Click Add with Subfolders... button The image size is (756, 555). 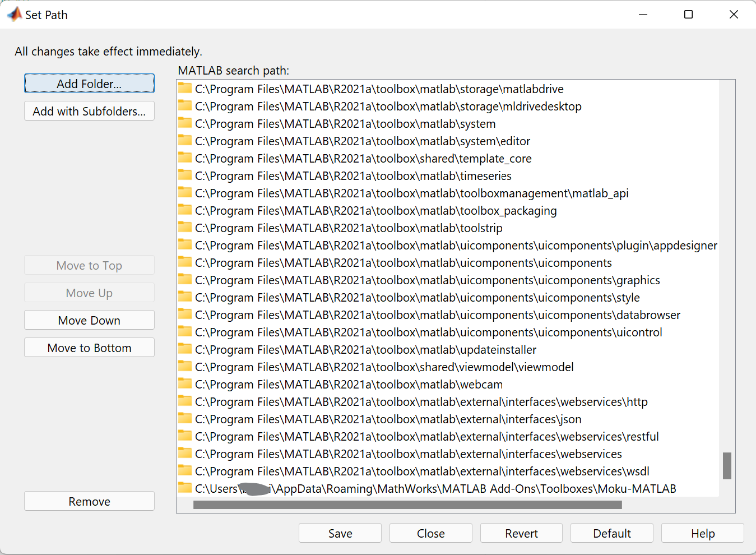[x=89, y=111]
